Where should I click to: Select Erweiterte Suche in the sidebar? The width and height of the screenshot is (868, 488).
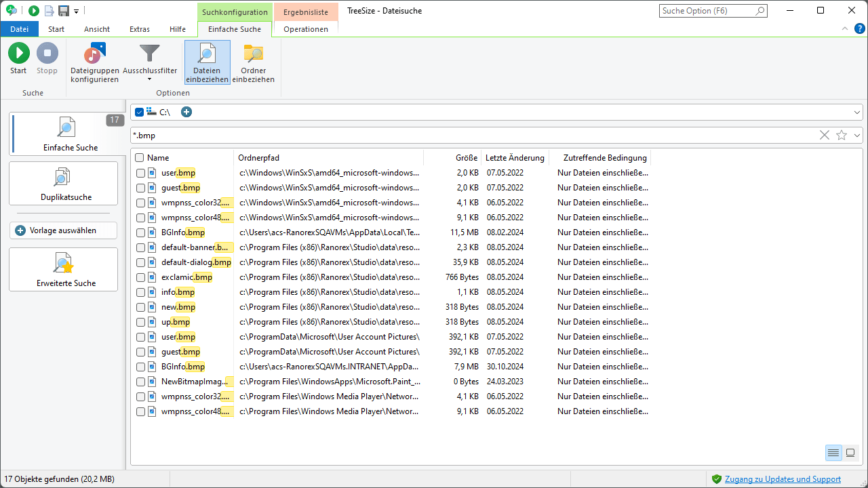63,270
